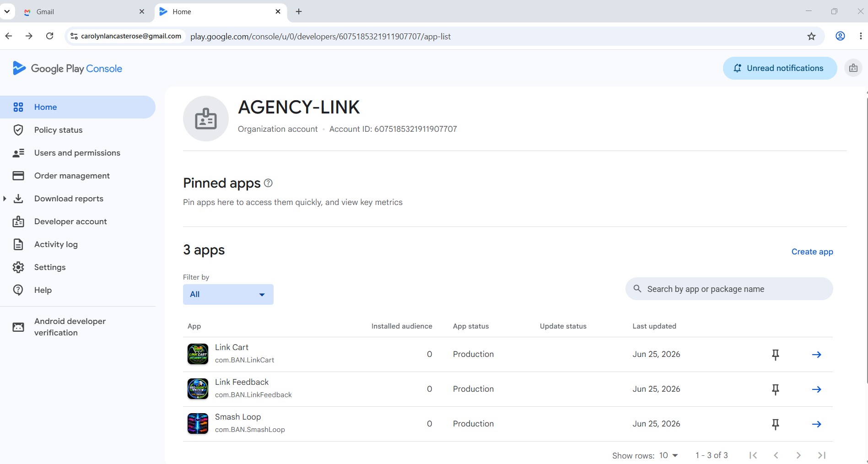Image resolution: width=868 pixels, height=464 pixels.
Task: Open Users and permissions
Action: tap(78, 153)
